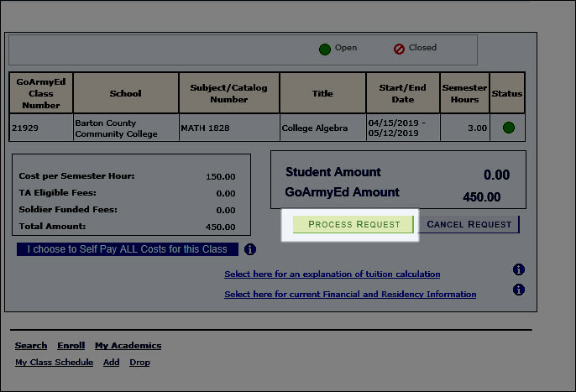Select the 04/15/2019 - 05/12/2019 date cell
Image resolution: width=576 pixels, height=392 pixels.
(403, 128)
